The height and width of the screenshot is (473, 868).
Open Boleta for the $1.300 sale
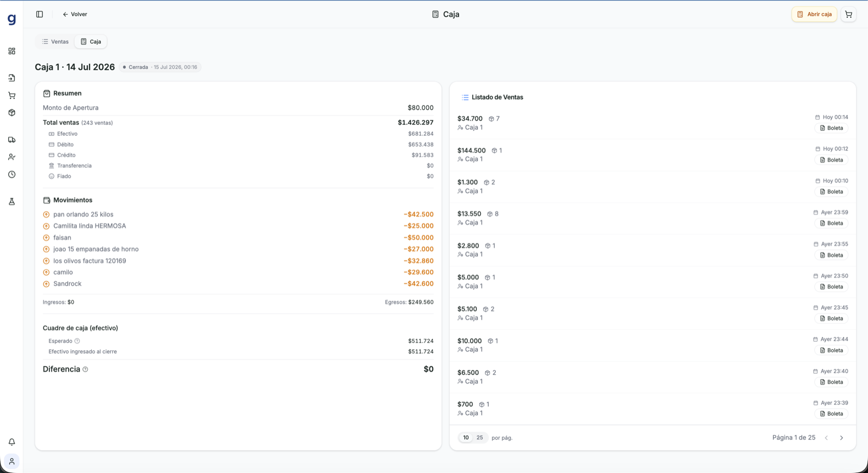click(831, 192)
